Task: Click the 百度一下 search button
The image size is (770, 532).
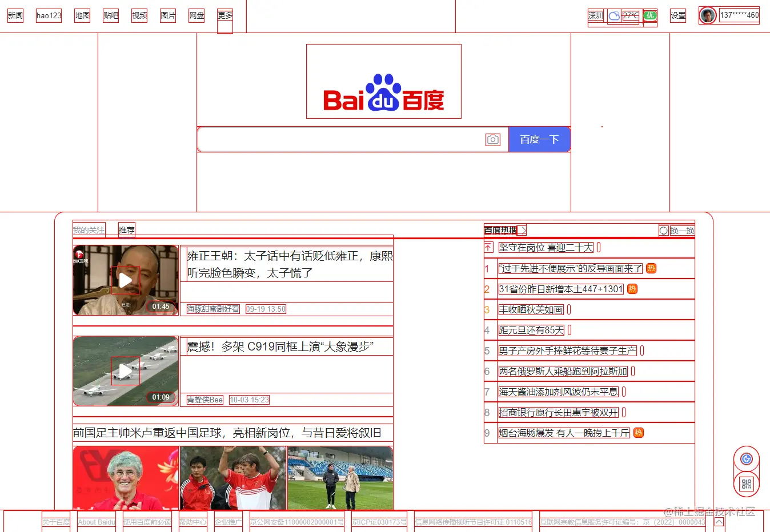Action: coord(539,139)
